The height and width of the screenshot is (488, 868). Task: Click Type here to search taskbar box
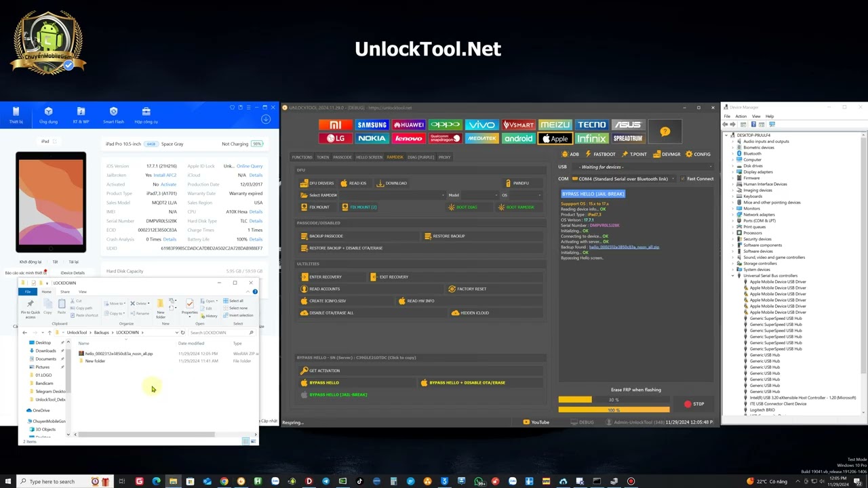pos(53,482)
